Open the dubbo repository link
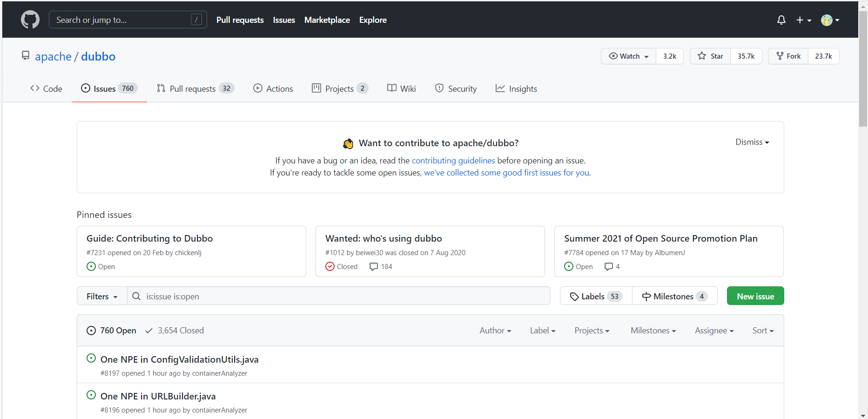The height and width of the screenshot is (419, 868). [98, 56]
